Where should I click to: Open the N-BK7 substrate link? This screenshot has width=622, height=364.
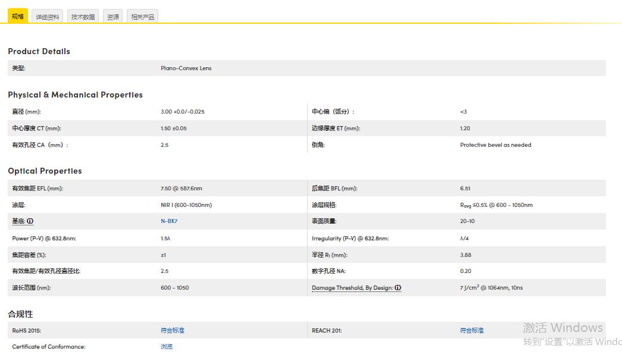[168, 221]
